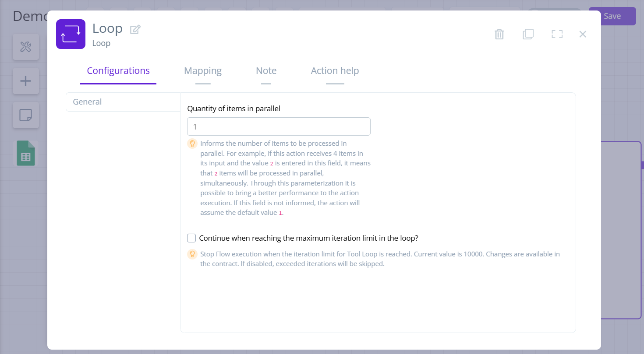Viewport: 644px width, 354px height.
Task: Delete the Loop action using trash icon
Action: pos(499,34)
